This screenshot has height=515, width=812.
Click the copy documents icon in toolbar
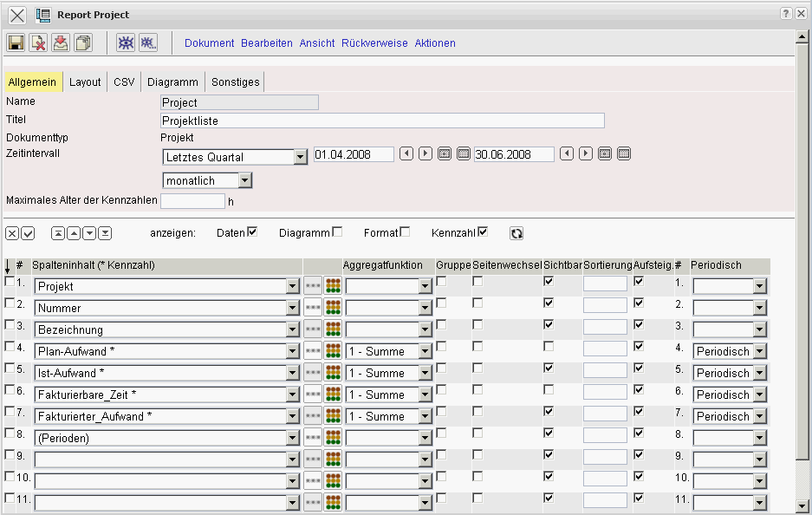(83, 42)
